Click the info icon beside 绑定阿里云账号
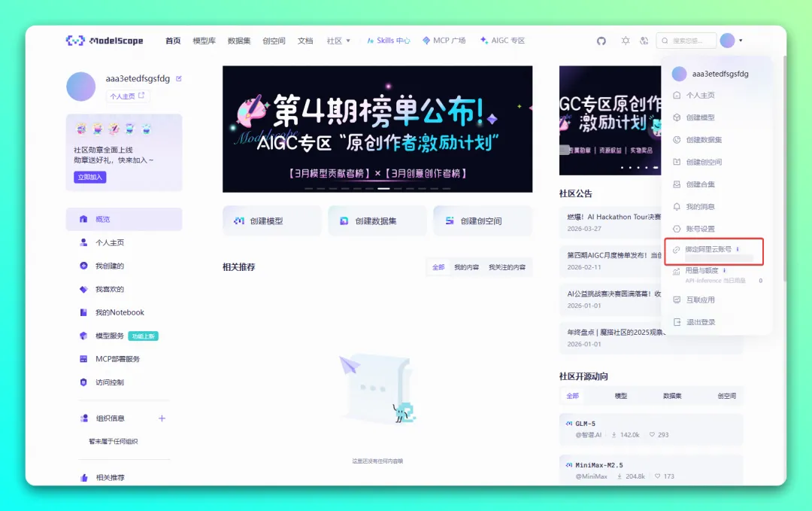The height and width of the screenshot is (511, 812). coord(738,249)
